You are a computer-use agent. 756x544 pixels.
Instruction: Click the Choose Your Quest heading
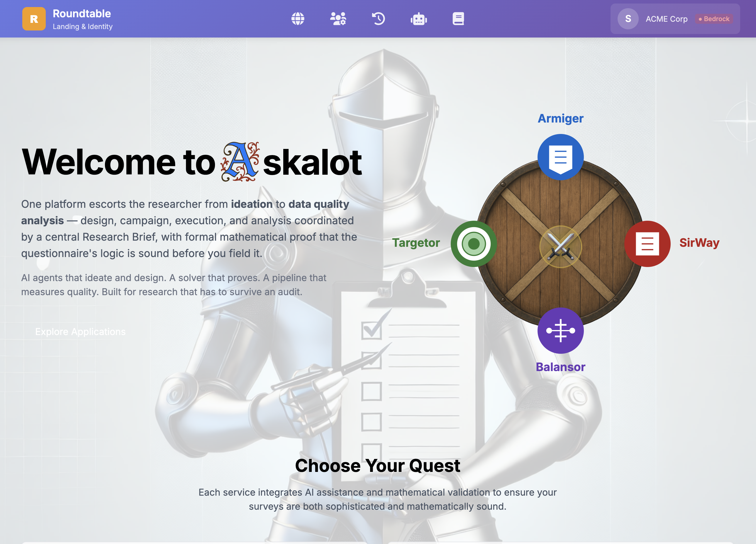(x=378, y=465)
